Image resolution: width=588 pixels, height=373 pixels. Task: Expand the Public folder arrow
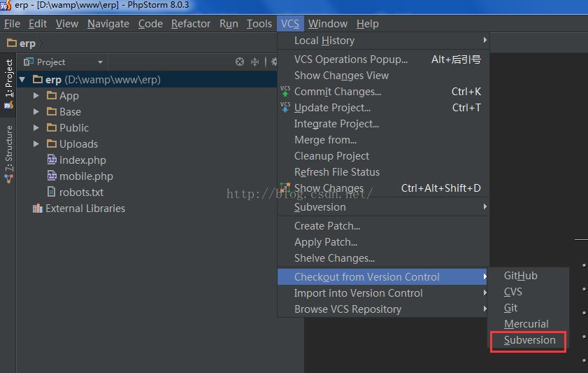(36, 128)
